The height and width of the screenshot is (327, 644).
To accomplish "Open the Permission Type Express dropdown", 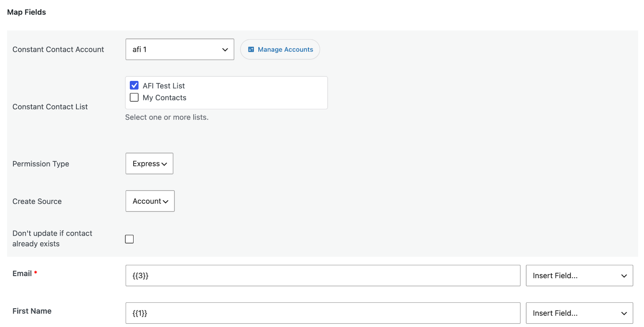I will (149, 163).
